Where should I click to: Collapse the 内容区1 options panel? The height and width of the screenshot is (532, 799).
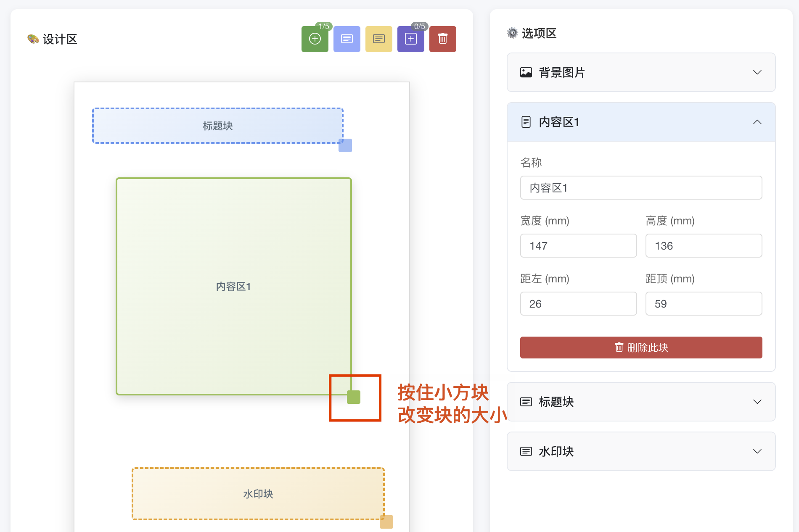(641, 122)
